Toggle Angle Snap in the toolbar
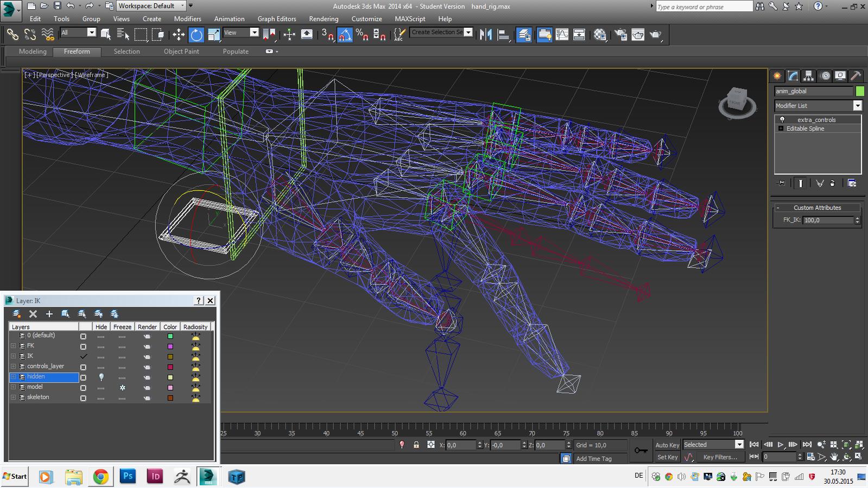868x488 pixels. pos(345,35)
